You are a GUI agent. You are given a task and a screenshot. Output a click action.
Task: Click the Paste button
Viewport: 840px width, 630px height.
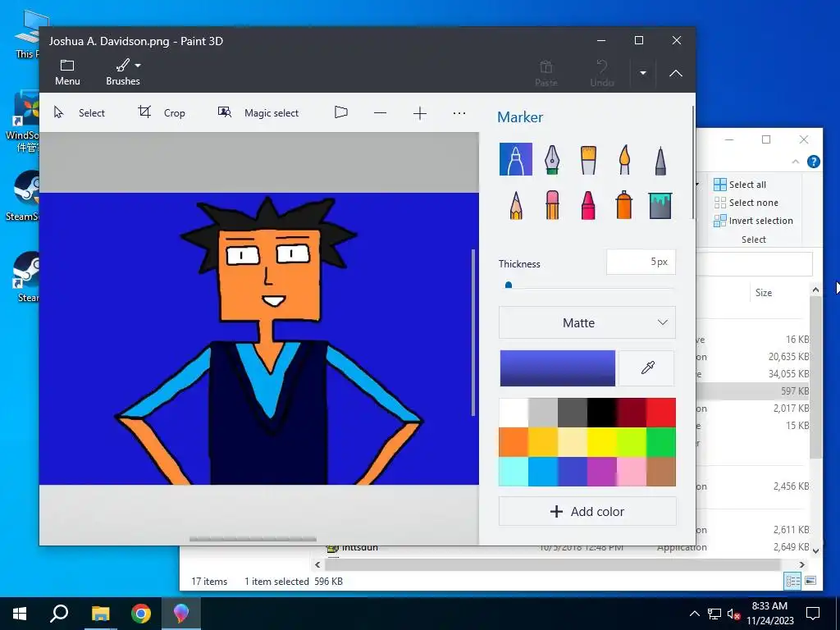(546, 73)
